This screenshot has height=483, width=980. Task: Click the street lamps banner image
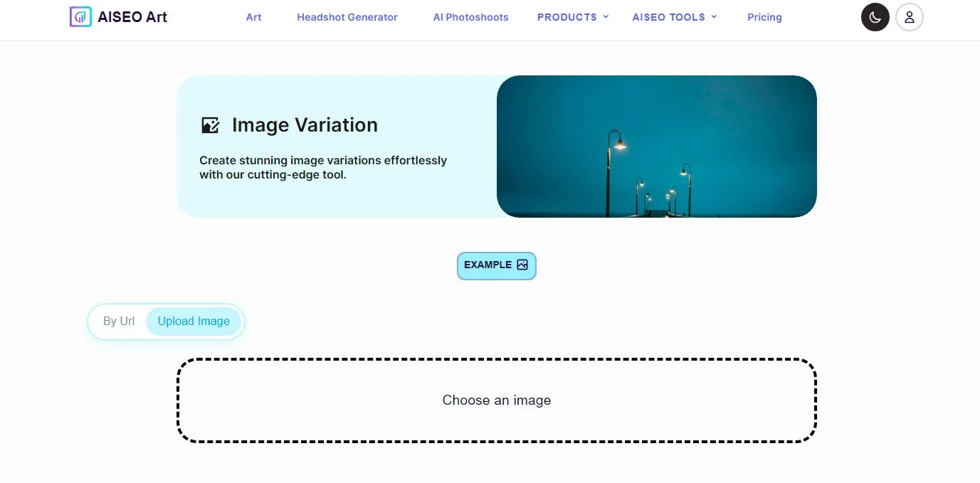pos(656,147)
